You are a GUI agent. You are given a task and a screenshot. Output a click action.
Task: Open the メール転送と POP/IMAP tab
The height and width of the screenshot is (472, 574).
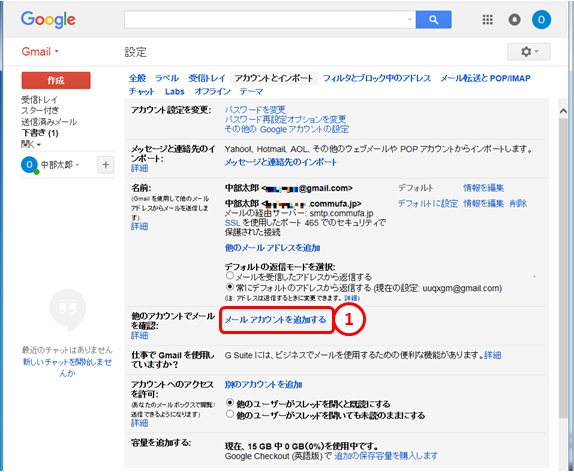[x=485, y=78]
